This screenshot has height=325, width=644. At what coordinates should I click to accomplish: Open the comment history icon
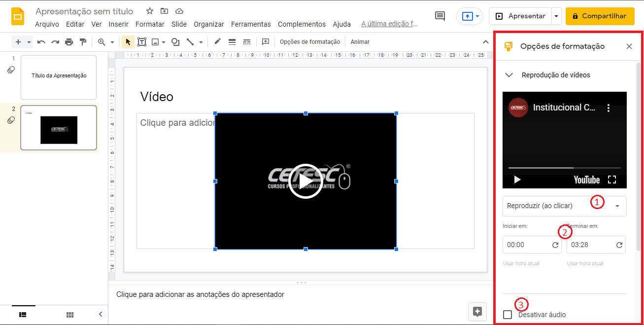tap(440, 16)
